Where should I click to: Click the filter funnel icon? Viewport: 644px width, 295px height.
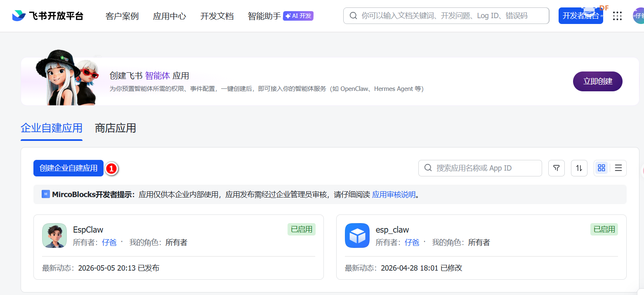click(557, 168)
